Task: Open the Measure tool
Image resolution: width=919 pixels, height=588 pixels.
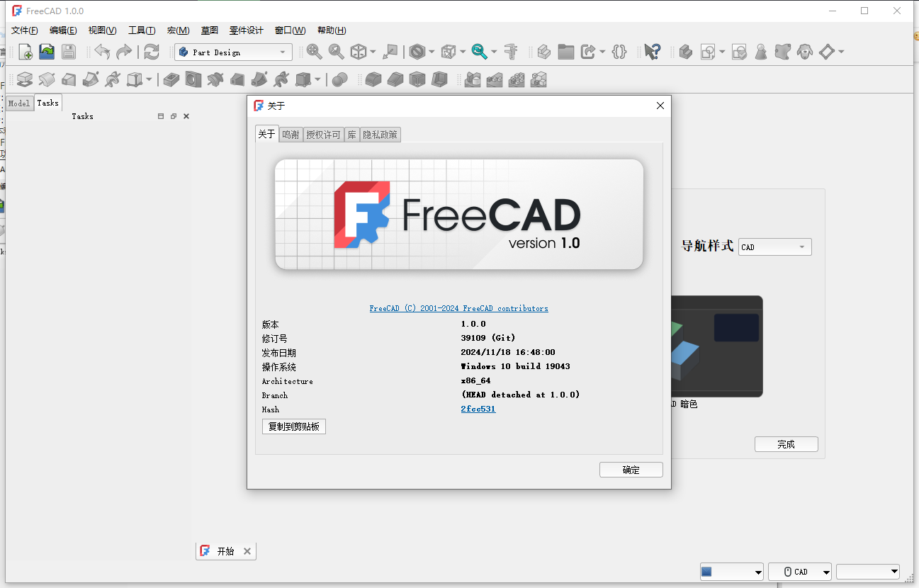Action: (510, 52)
